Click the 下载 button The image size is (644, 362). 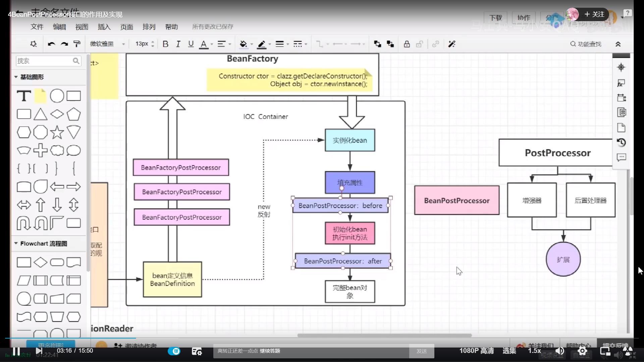click(x=495, y=17)
